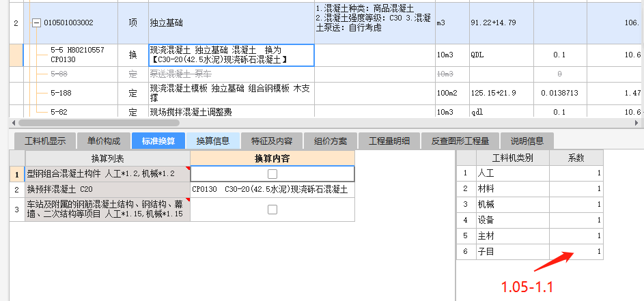Click the horizontal scrollbar thumb

click(98, 122)
